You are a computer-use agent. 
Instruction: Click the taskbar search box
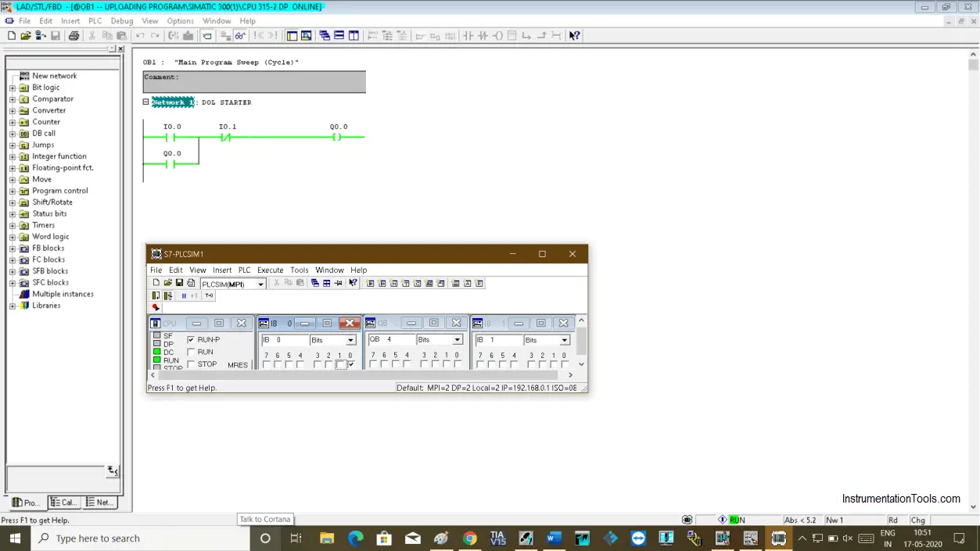click(x=141, y=538)
